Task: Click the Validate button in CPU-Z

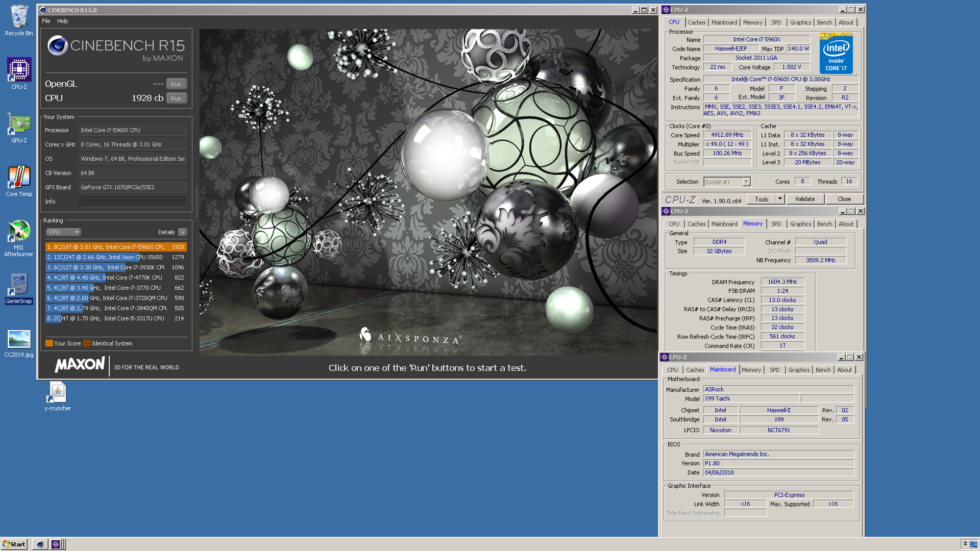Action: [x=805, y=199]
